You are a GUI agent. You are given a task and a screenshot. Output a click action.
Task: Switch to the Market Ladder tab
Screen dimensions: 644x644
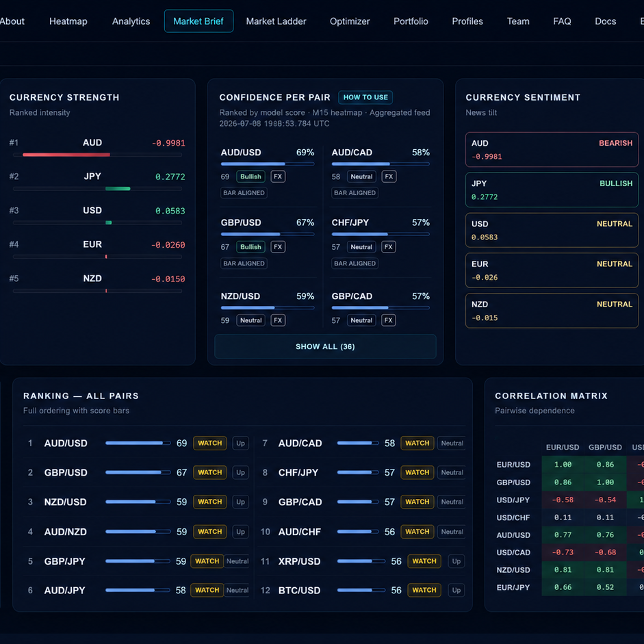point(276,21)
